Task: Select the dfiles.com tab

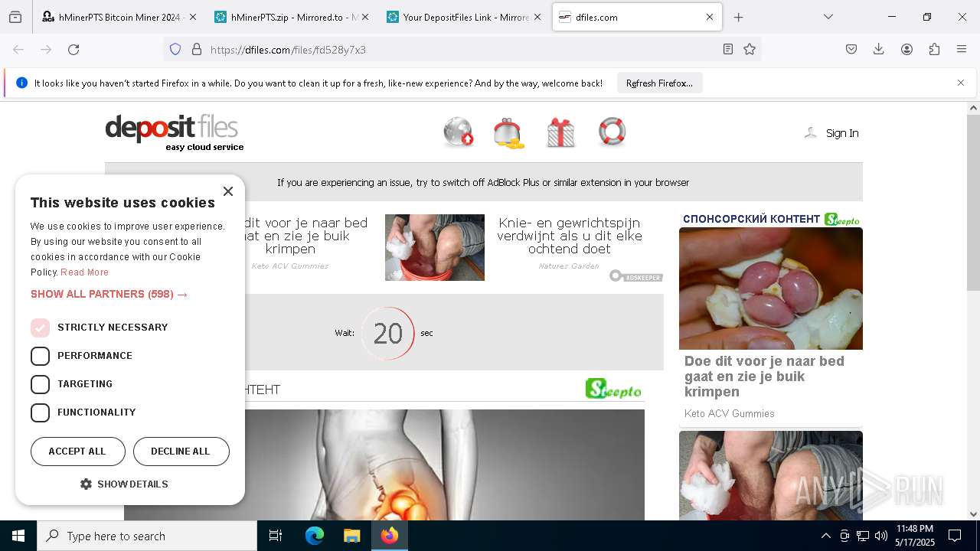Action: 636,17
